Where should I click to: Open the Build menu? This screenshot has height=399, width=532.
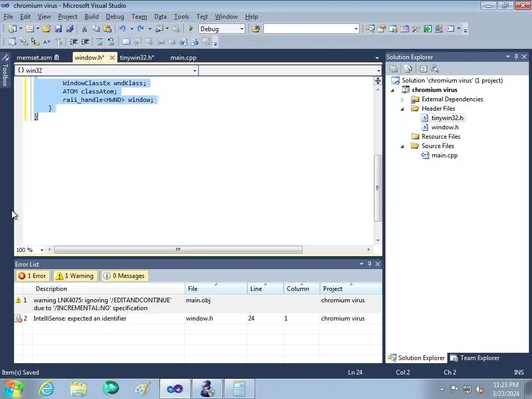[x=91, y=17]
